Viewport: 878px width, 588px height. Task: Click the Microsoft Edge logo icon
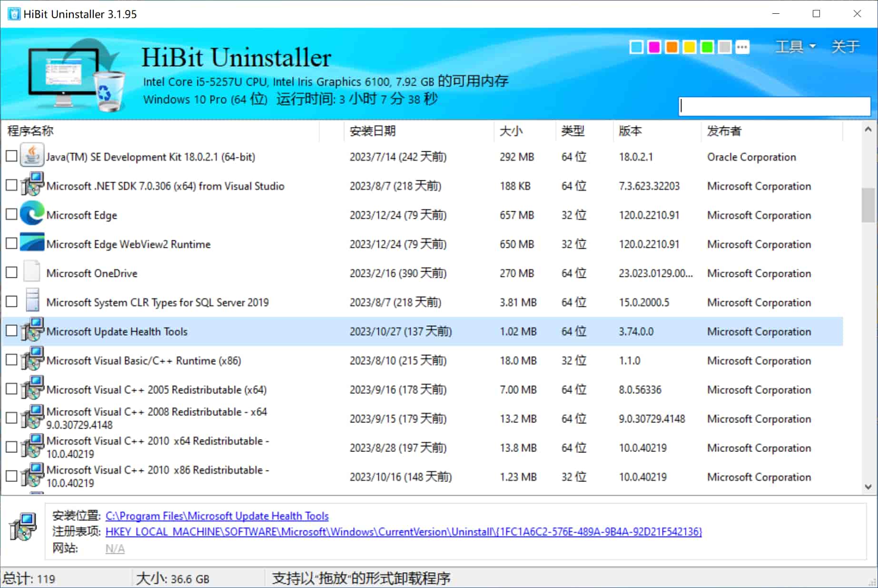pyautogui.click(x=32, y=214)
